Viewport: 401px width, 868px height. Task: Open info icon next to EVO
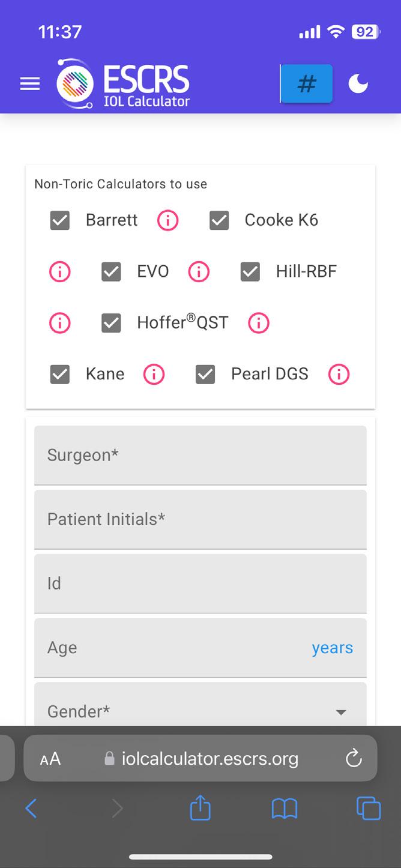[199, 272]
